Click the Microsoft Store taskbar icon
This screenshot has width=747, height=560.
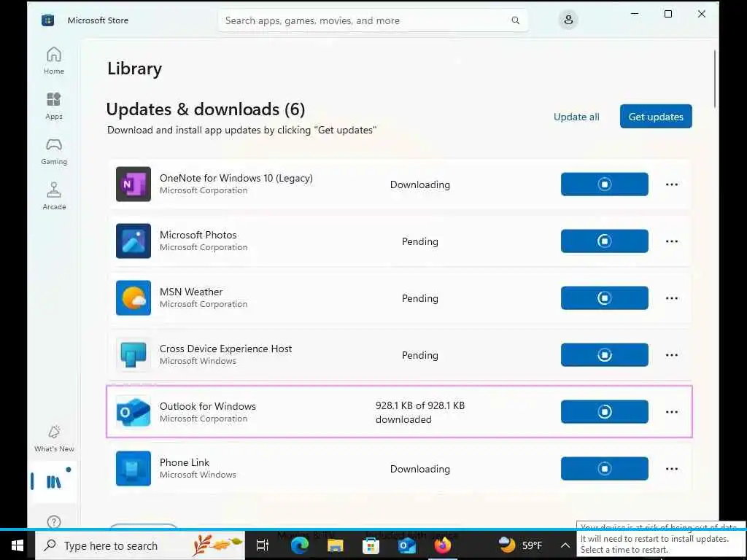point(371,545)
